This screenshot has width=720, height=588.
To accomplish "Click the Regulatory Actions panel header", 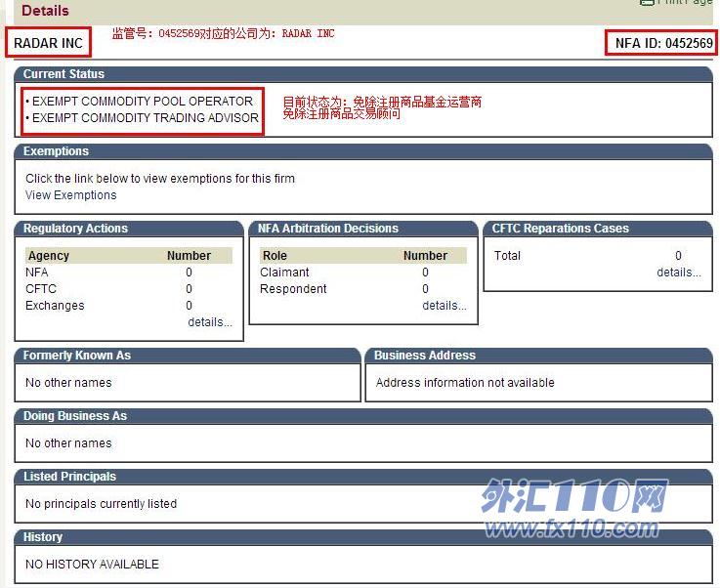I will 129,229.
